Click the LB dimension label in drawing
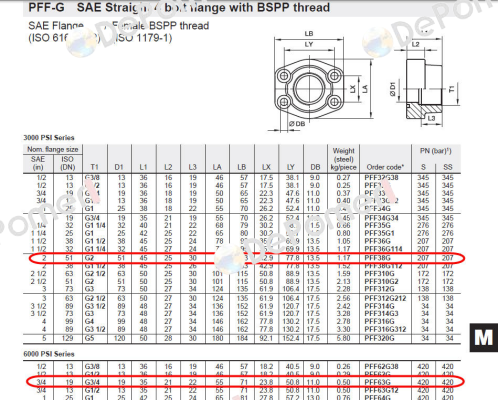The width and height of the screenshot is (498, 400). tap(309, 34)
